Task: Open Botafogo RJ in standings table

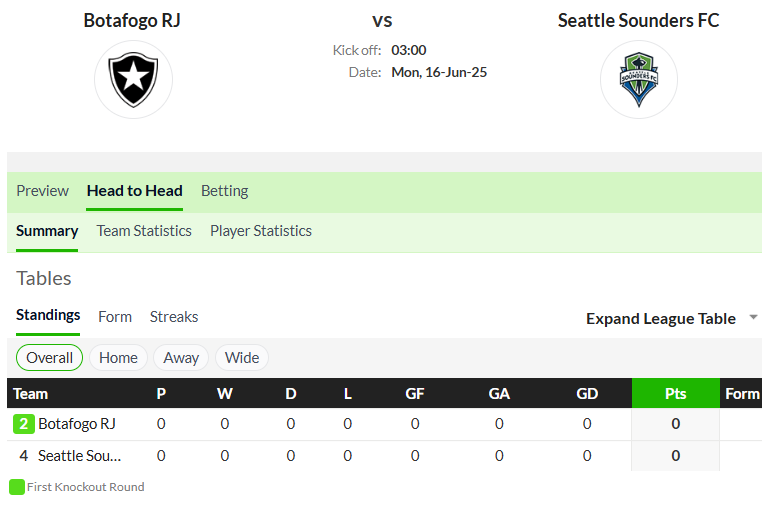Action: click(77, 424)
